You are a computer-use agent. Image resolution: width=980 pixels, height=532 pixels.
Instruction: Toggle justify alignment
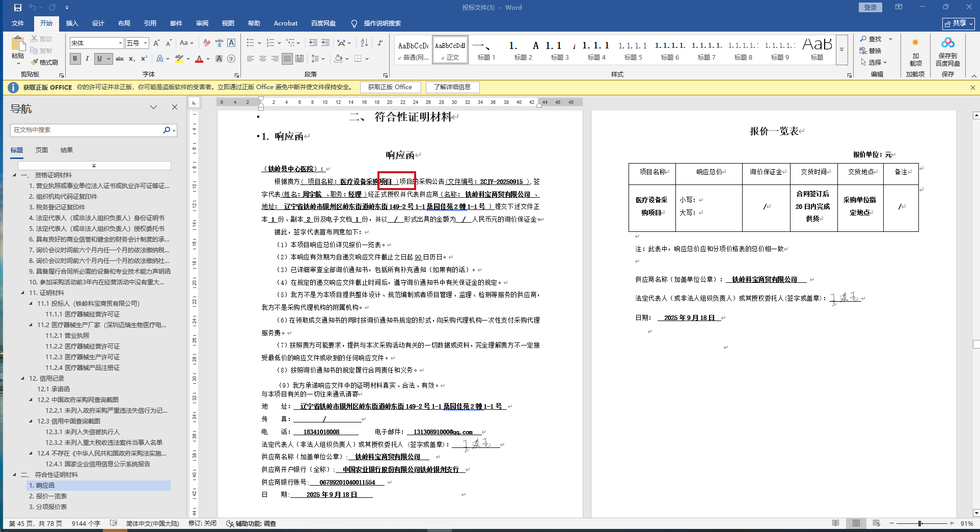(287, 59)
